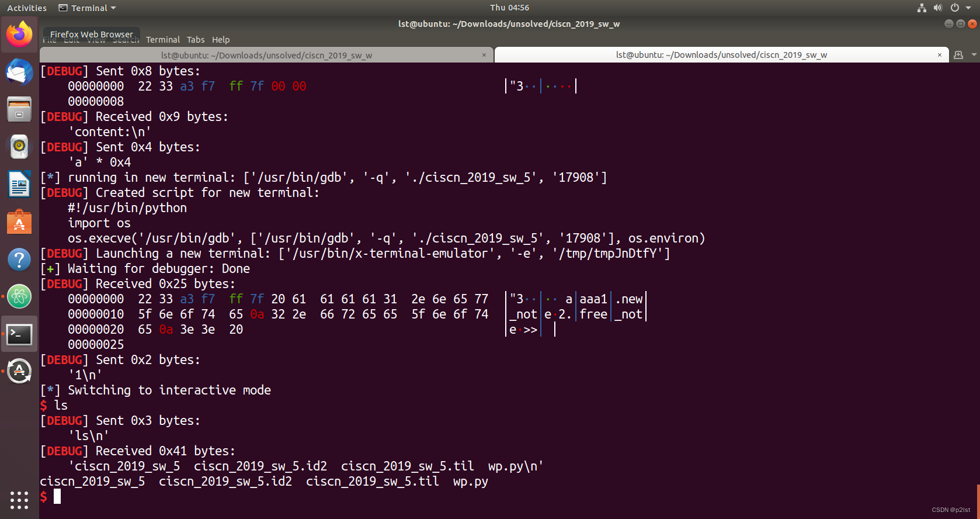Open Firefox from the dock

(x=19, y=34)
